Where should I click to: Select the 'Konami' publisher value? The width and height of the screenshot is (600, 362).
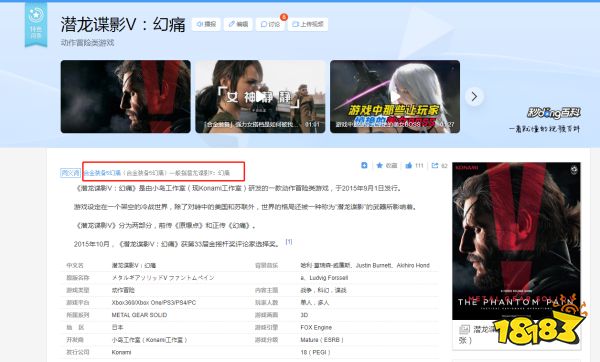(x=121, y=352)
